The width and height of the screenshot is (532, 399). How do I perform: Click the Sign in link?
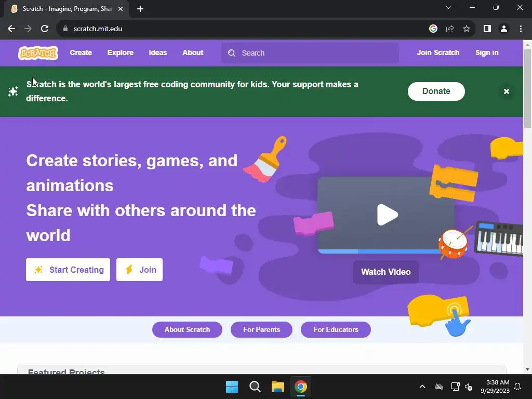tap(487, 52)
